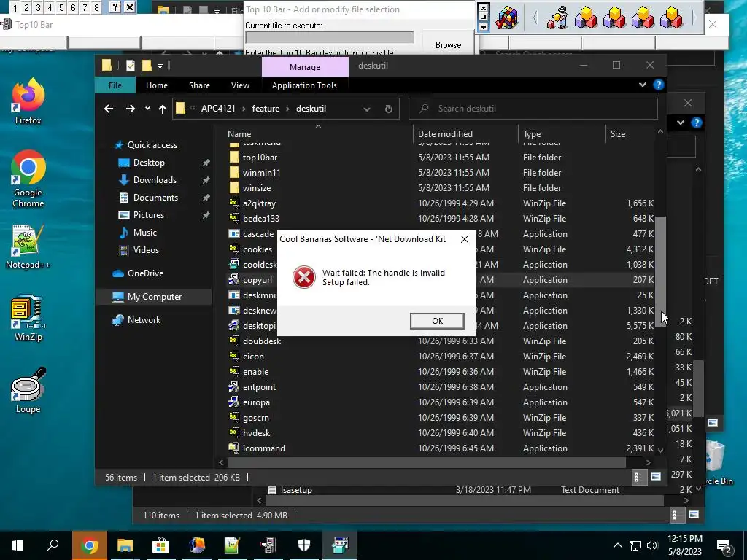Open the recent locations dropdown arrow
Screen dimensions: 747x560
point(147,109)
